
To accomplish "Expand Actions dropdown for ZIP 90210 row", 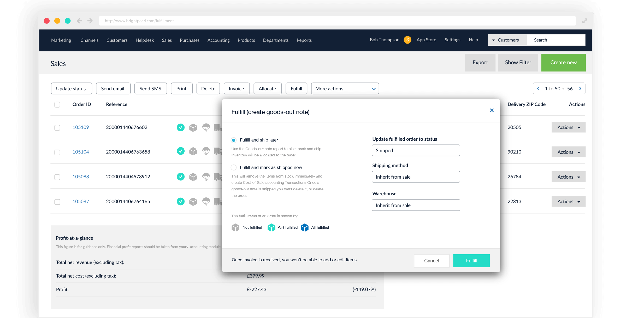I will (568, 152).
